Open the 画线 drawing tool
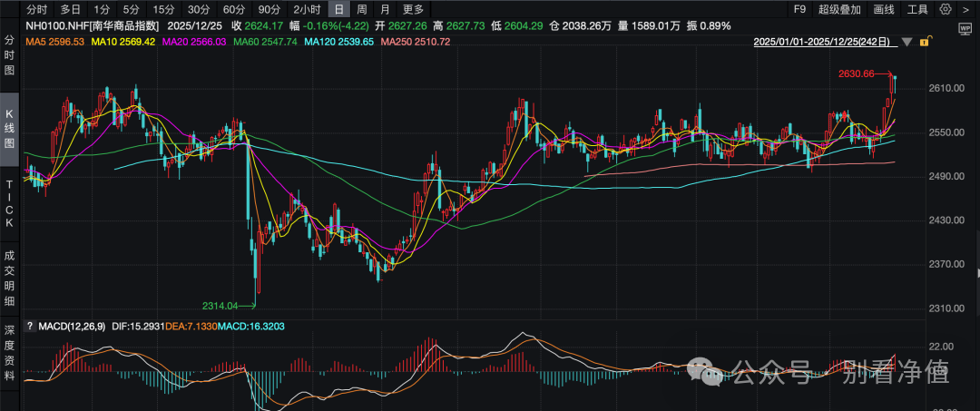This screenshot has height=411, width=980. (883, 9)
